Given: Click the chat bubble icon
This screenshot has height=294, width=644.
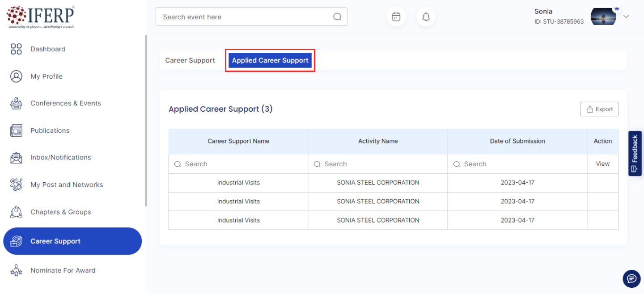Looking at the screenshot, I should pyautogui.click(x=631, y=279).
